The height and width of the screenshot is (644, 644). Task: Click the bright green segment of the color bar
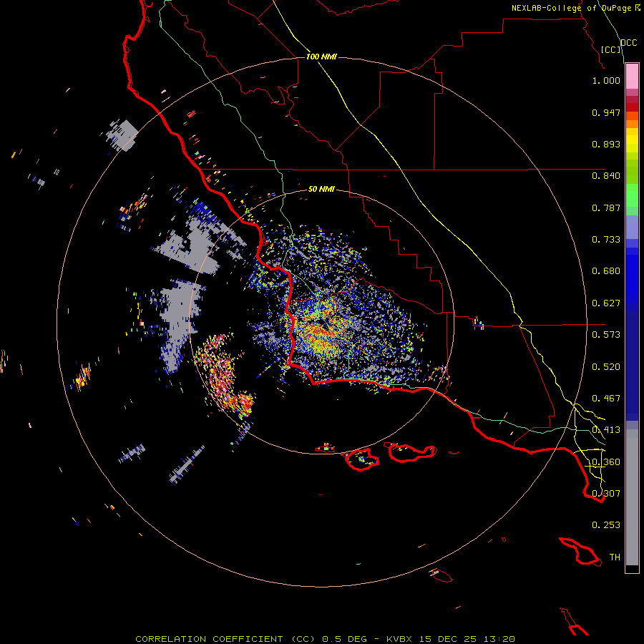[632, 195]
